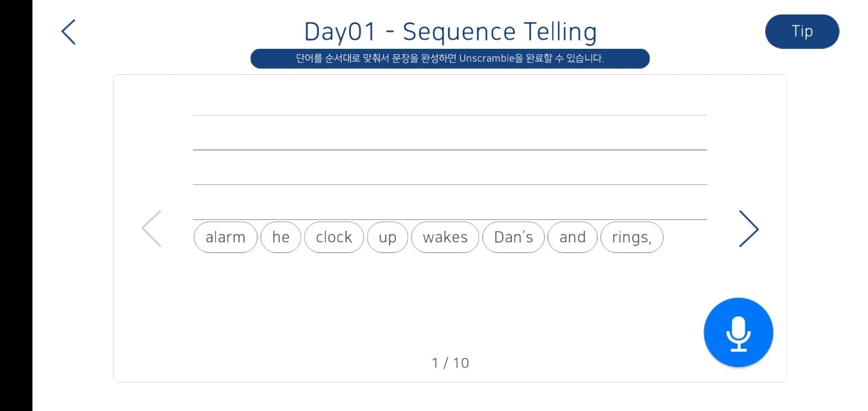Select the word chip "alarm"

pos(225,237)
